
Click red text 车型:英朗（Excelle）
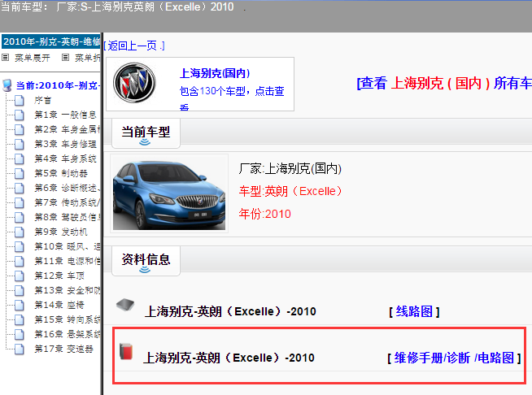coord(290,191)
